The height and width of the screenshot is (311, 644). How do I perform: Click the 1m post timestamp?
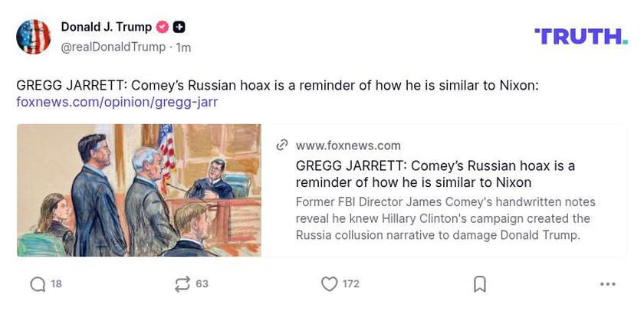coord(183,47)
